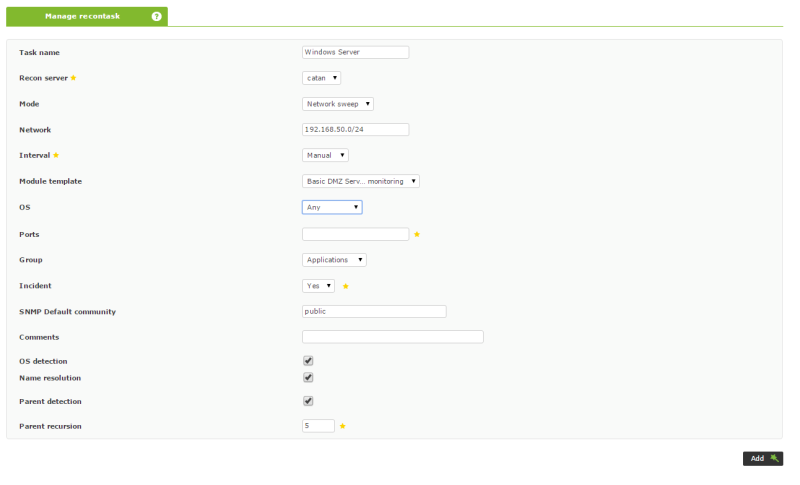Open the help question mark icon
The width and height of the screenshot is (800, 485).
coord(157,16)
